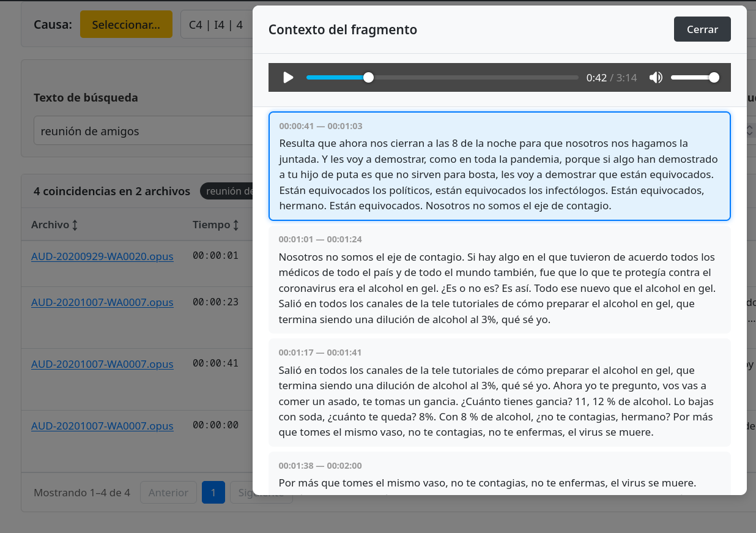Play the audio fragment
This screenshot has width=756, height=533.
(x=288, y=78)
